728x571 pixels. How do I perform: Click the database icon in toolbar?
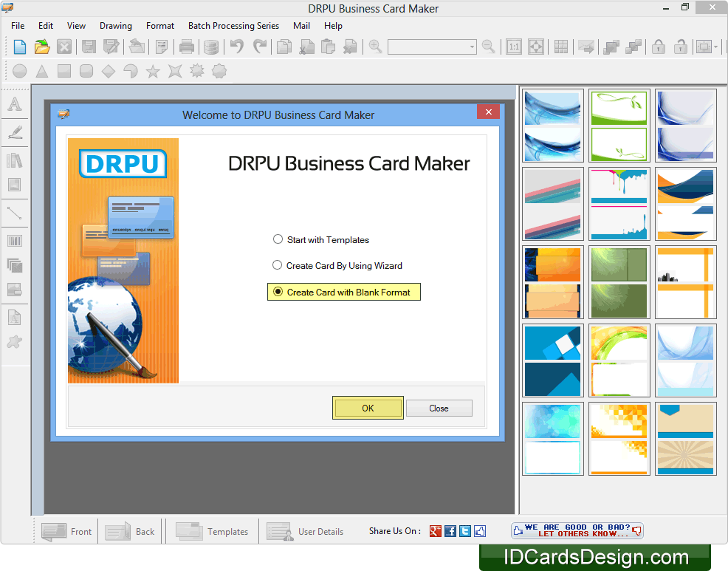(210, 47)
